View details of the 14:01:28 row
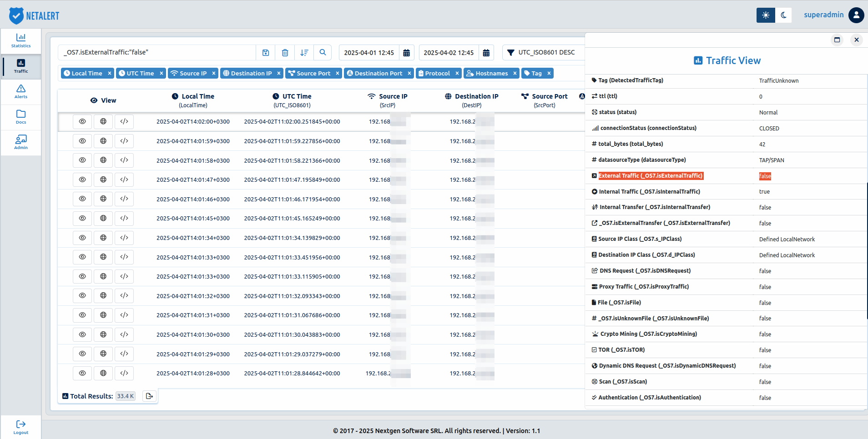Image resolution: width=868 pixels, height=439 pixels. click(x=82, y=373)
